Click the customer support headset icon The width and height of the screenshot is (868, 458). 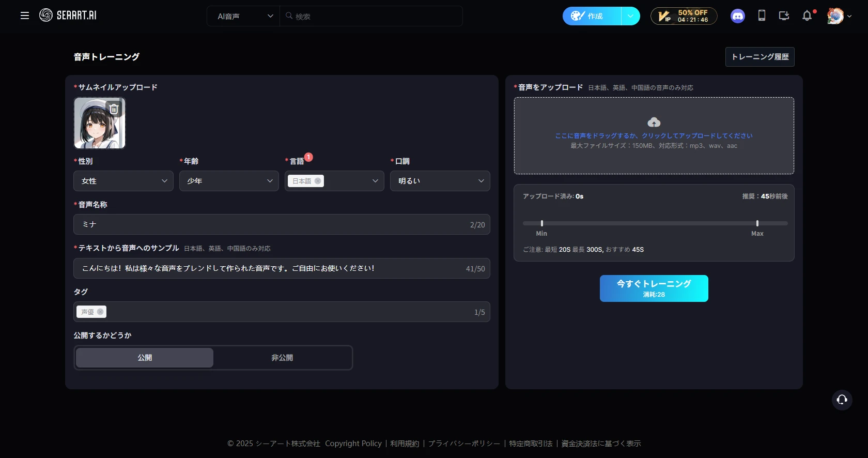[842, 400]
